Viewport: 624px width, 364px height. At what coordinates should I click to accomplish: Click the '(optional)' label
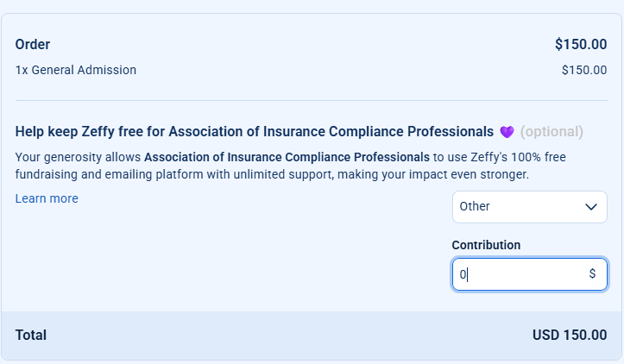pos(552,132)
